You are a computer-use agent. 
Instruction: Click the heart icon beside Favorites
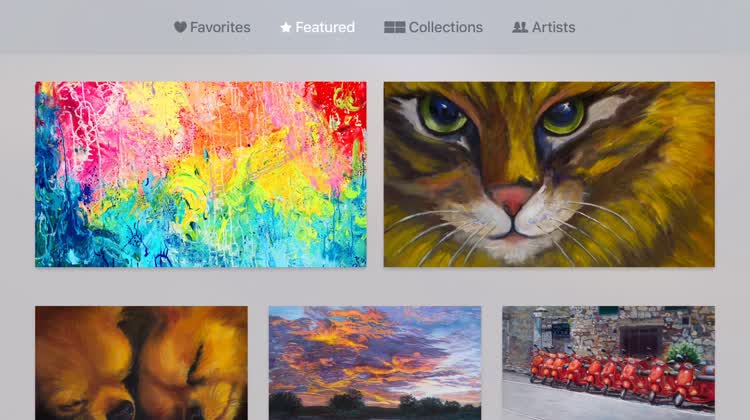tap(180, 27)
